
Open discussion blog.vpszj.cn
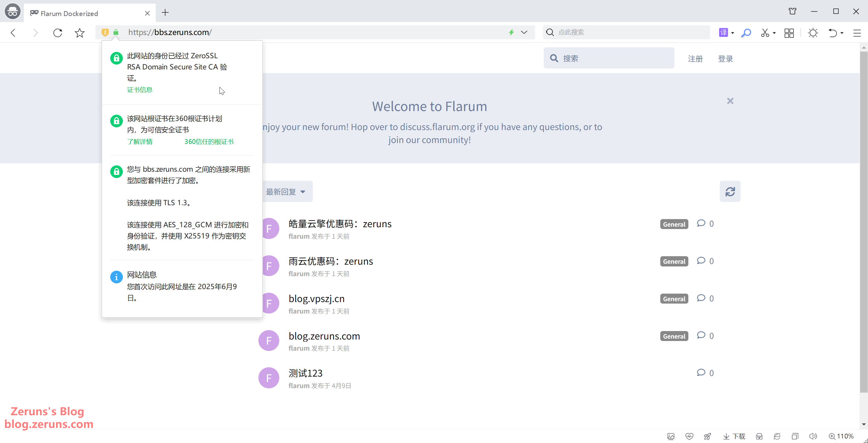[x=316, y=299]
